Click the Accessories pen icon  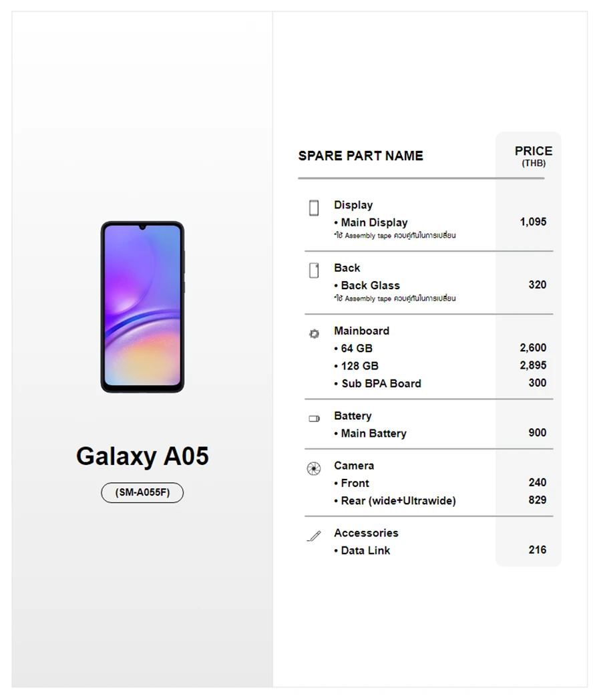pyautogui.click(x=314, y=536)
